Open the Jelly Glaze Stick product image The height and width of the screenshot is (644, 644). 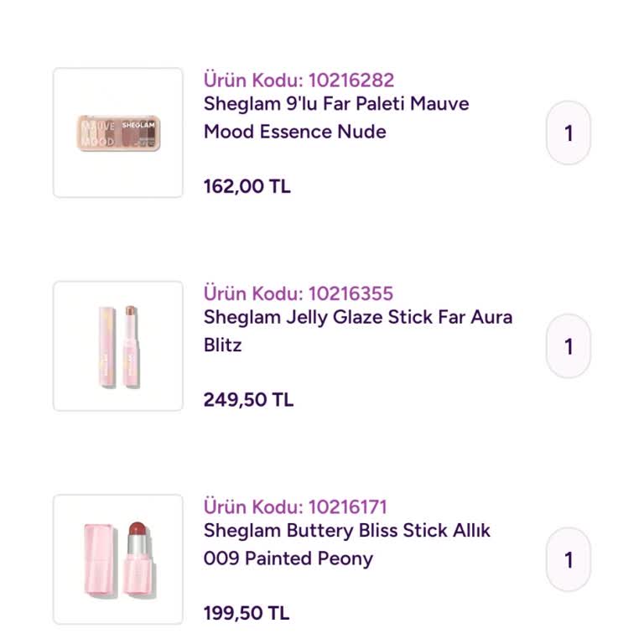(118, 345)
